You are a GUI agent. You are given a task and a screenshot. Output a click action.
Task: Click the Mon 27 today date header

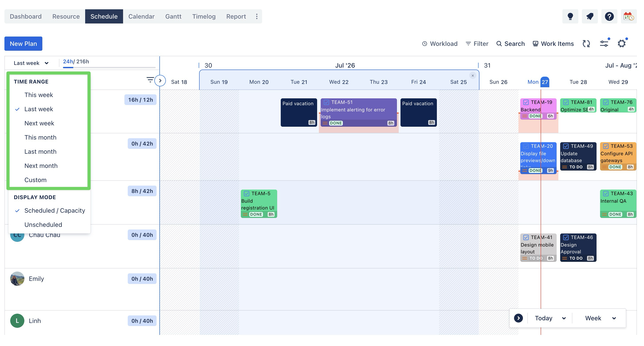tap(538, 82)
